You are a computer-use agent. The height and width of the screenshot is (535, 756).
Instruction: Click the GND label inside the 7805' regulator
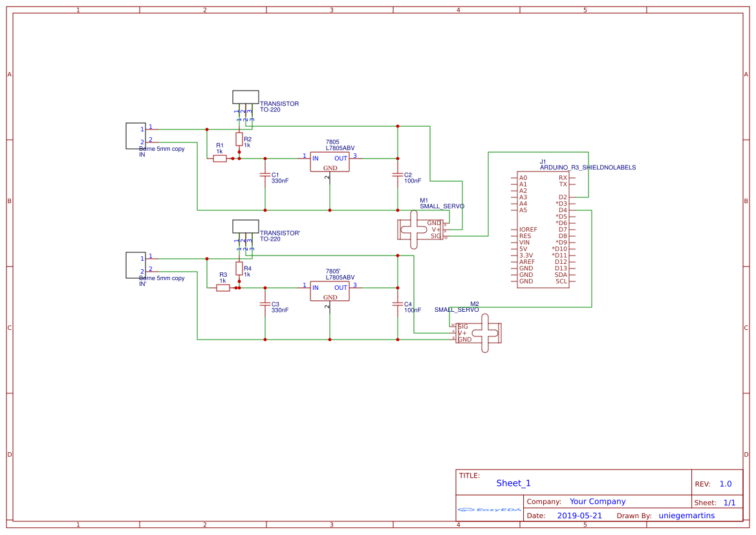coord(330,297)
